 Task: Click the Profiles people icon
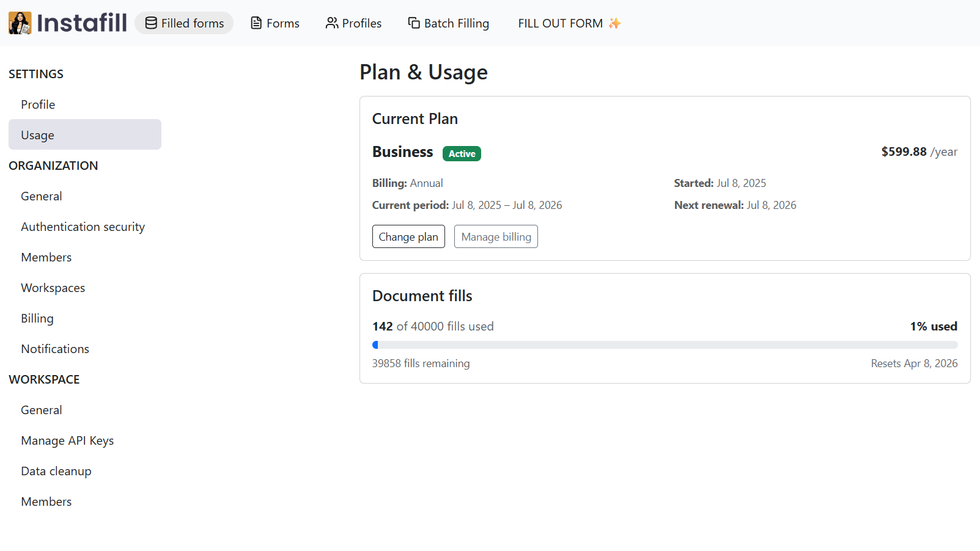331,23
